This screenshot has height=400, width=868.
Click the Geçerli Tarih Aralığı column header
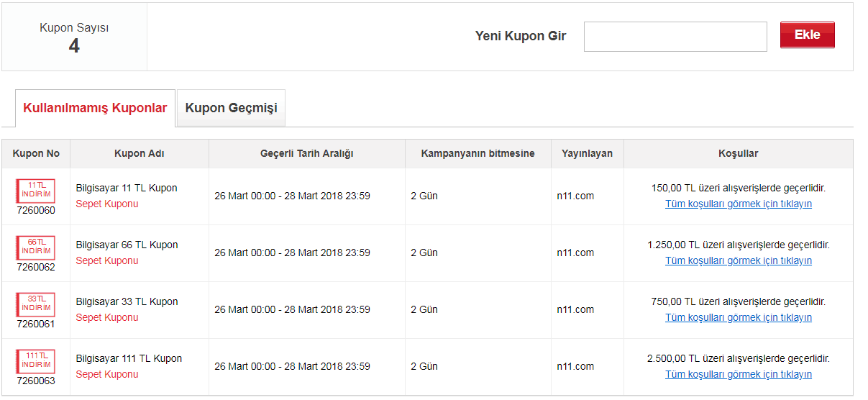pos(306,153)
